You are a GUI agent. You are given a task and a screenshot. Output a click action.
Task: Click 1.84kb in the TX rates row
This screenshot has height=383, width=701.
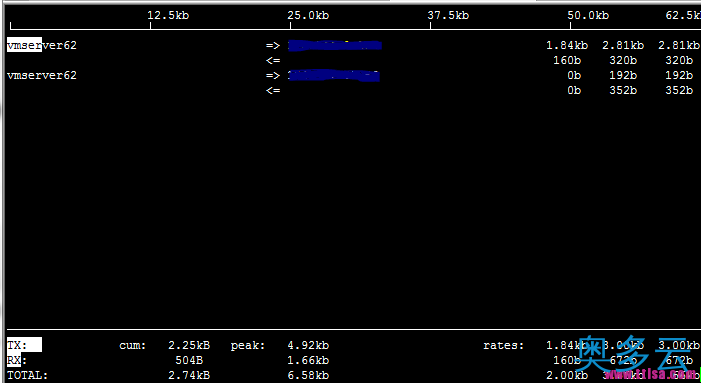pyautogui.click(x=567, y=345)
